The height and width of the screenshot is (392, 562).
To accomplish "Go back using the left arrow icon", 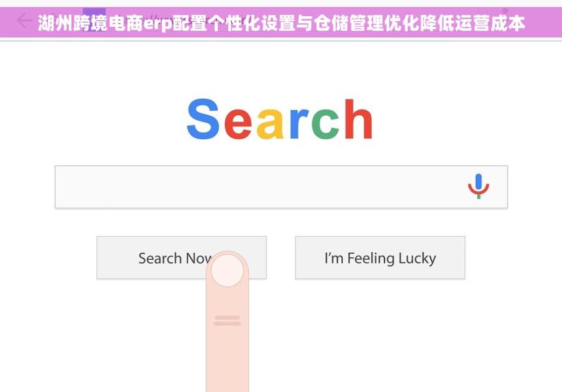I will pyautogui.click(x=24, y=20).
